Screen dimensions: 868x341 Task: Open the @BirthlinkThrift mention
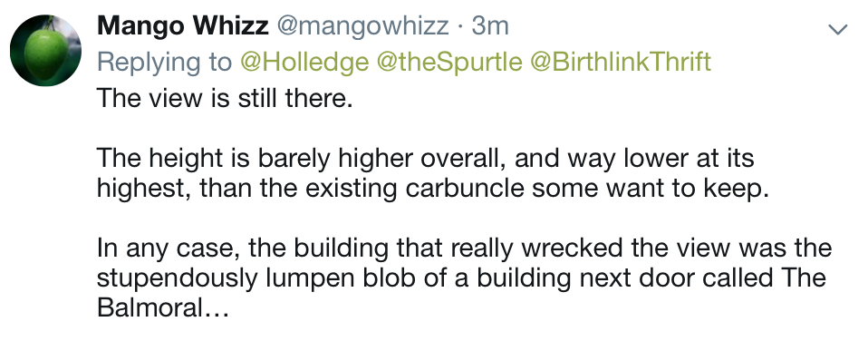pos(621,62)
